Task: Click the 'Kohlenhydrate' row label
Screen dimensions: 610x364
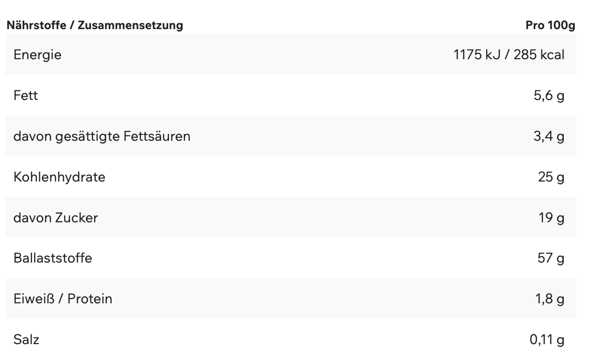Action: pos(59,177)
